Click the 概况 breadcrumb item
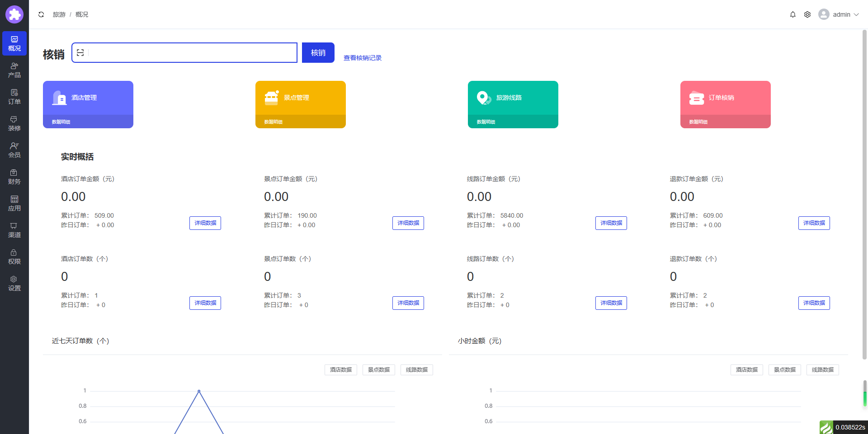The height and width of the screenshot is (434, 868). pyautogui.click(x=82, y=14)
